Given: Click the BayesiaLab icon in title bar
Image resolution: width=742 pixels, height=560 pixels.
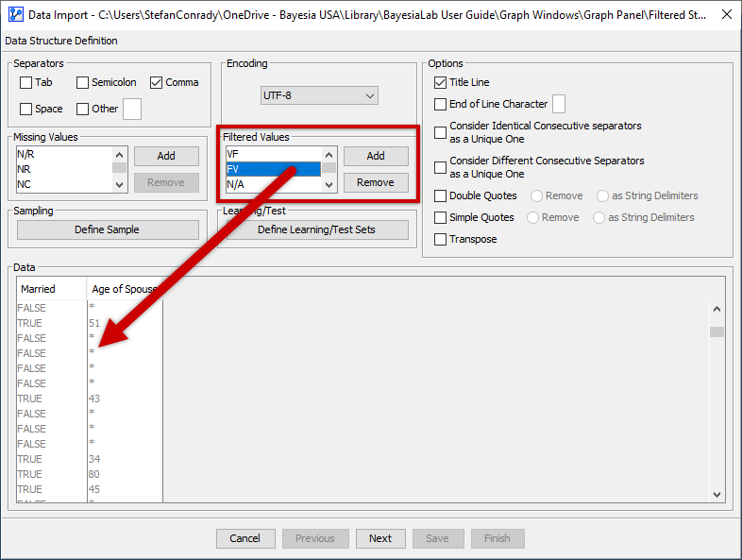Looking at the screenshot, I should [x=14, y=15].
